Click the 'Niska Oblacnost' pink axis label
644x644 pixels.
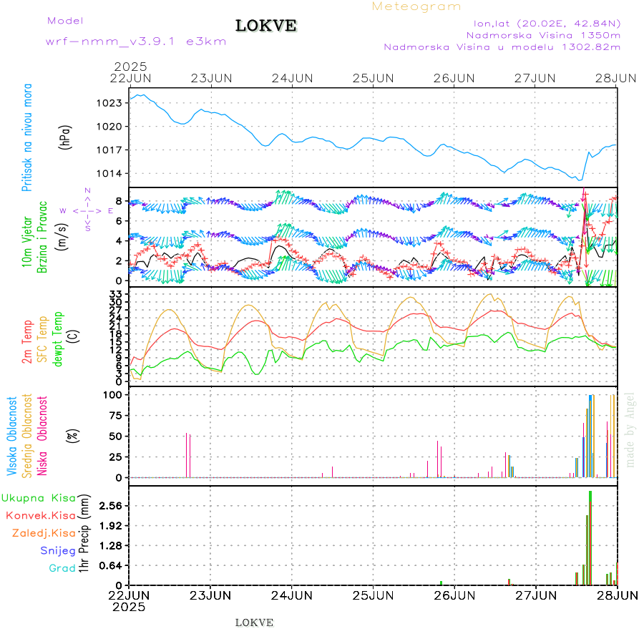coord(42,434)
